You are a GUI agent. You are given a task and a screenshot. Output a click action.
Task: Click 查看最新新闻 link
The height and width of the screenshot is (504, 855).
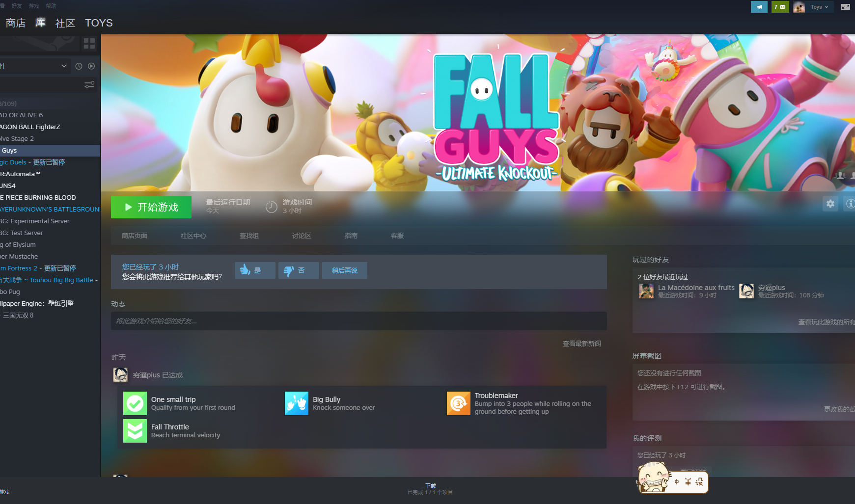582,344
